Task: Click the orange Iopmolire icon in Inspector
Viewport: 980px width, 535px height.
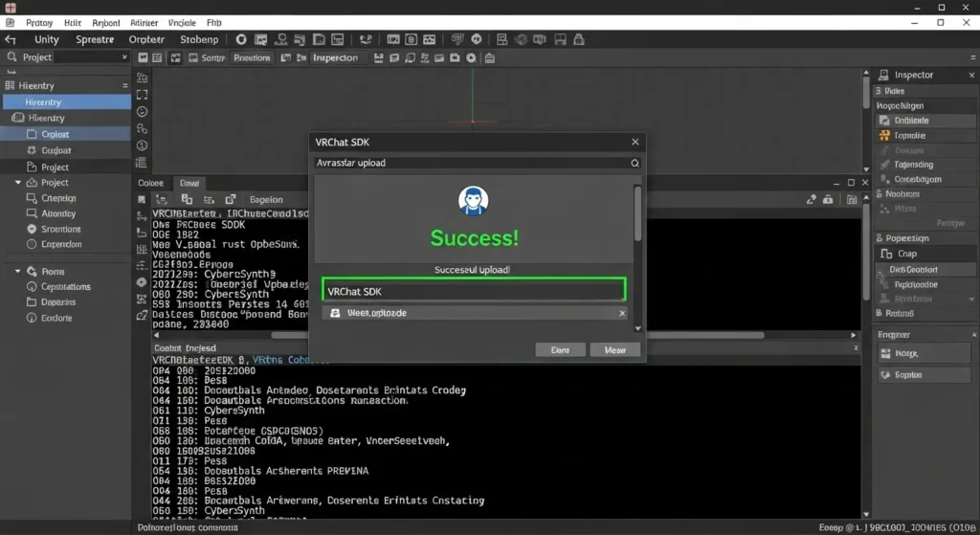Action: tap(884, 136)
